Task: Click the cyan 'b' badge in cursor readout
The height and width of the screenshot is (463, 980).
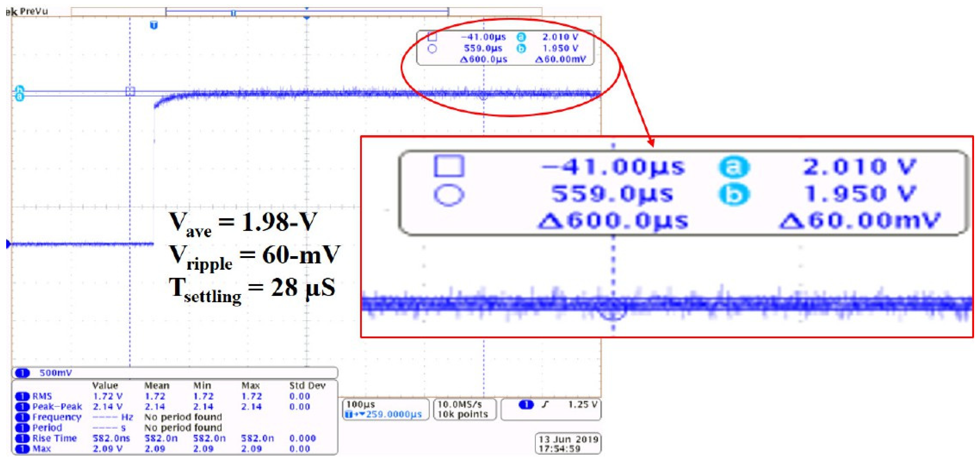Action: pyautogui.click(x=521, y=49)
